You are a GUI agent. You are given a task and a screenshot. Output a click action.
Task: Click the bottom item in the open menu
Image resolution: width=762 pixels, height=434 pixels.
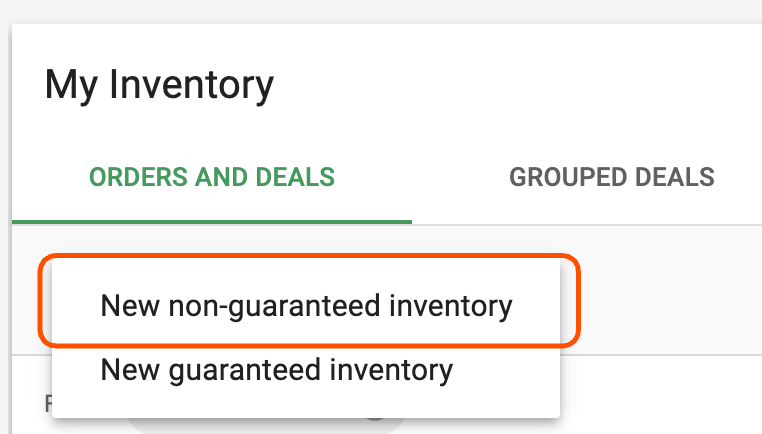[276, 370]
